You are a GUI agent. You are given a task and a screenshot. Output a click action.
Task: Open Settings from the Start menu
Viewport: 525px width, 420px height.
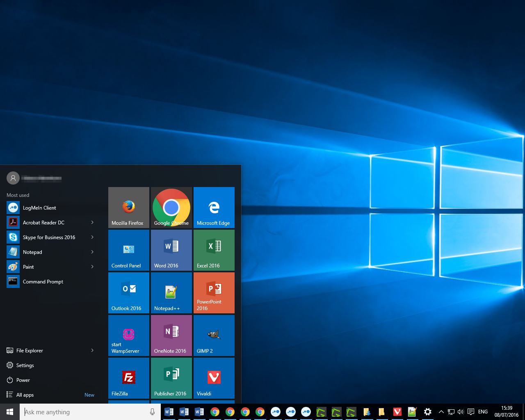pos(51,365)
